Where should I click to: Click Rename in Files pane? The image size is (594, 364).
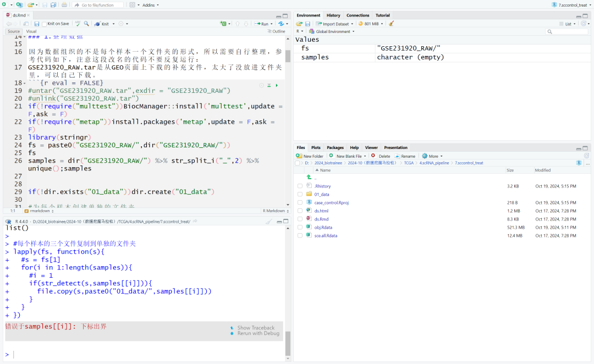click(x=405, y=156)
